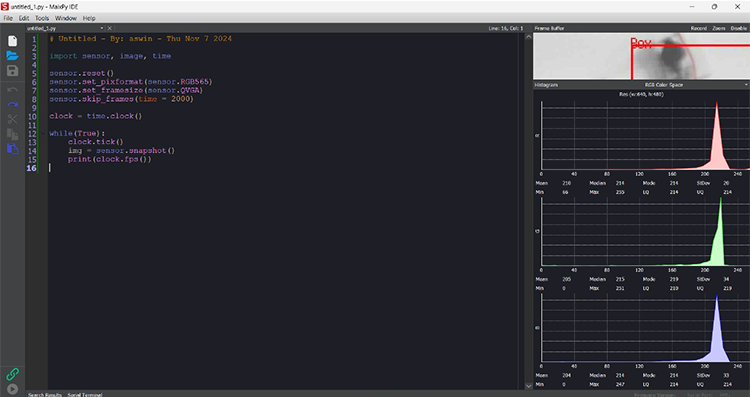Open the File menu
Image resolution: width=750 pixels, height=397 pixels.
tap(8, 18)
